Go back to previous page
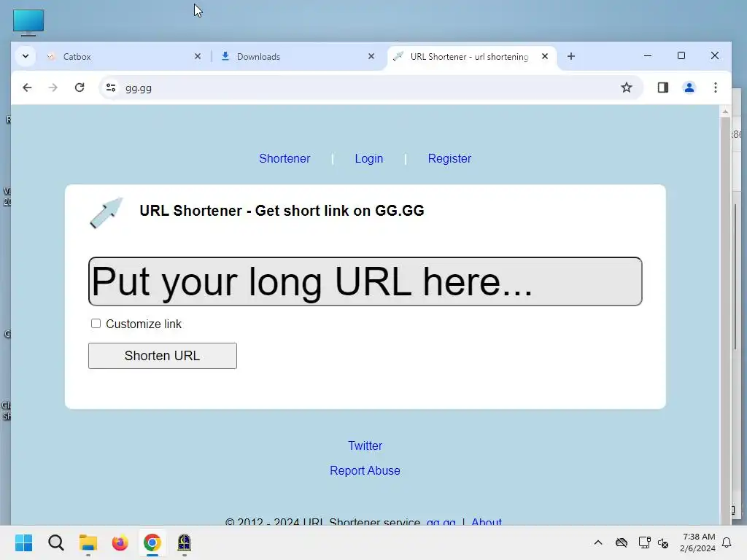This screenshot has width=747, height=560. [27, 87]
